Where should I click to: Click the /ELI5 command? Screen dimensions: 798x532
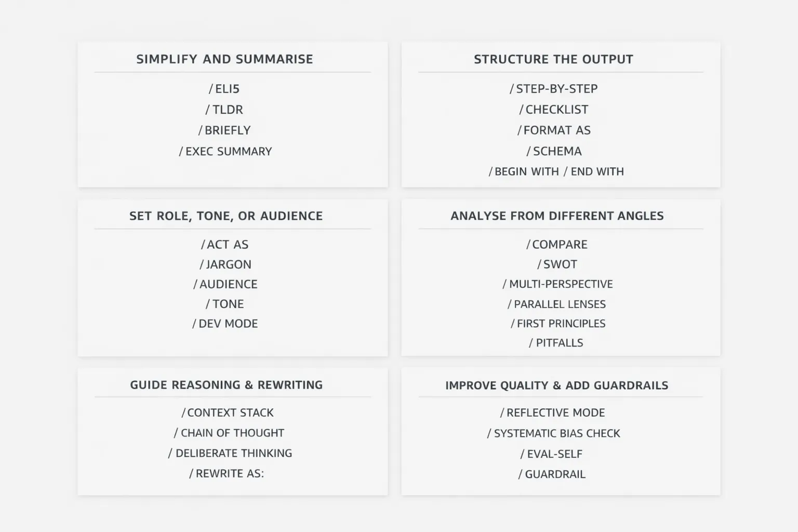(x=224, y=89)
